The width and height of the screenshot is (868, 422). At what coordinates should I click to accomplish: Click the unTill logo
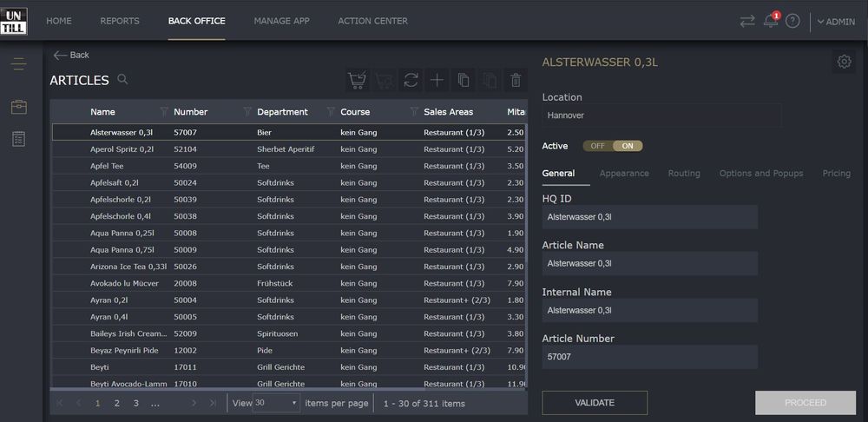coord(14,21)
